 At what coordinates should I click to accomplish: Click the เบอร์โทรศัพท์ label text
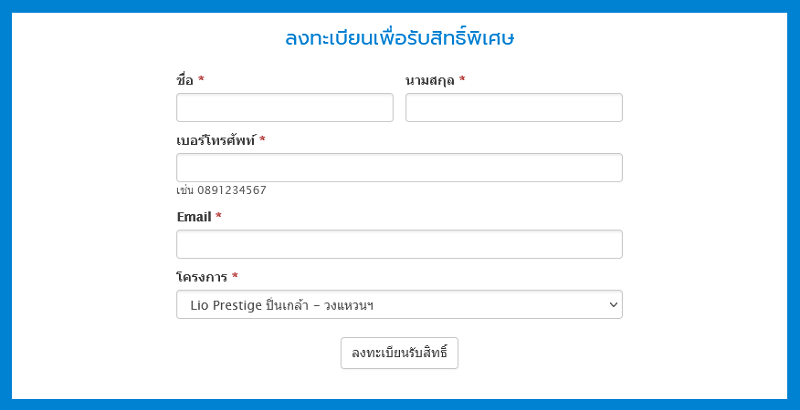point(215,140)
